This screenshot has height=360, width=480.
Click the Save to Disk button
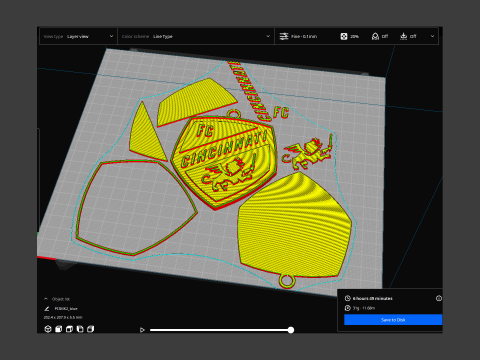tap(393, 320)
